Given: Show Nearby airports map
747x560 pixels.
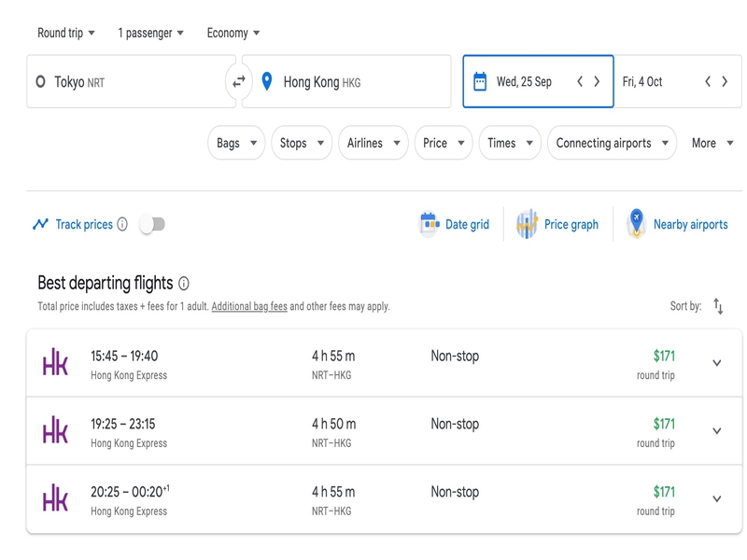Looking at the screenshot, I should [x=677, y=224].
